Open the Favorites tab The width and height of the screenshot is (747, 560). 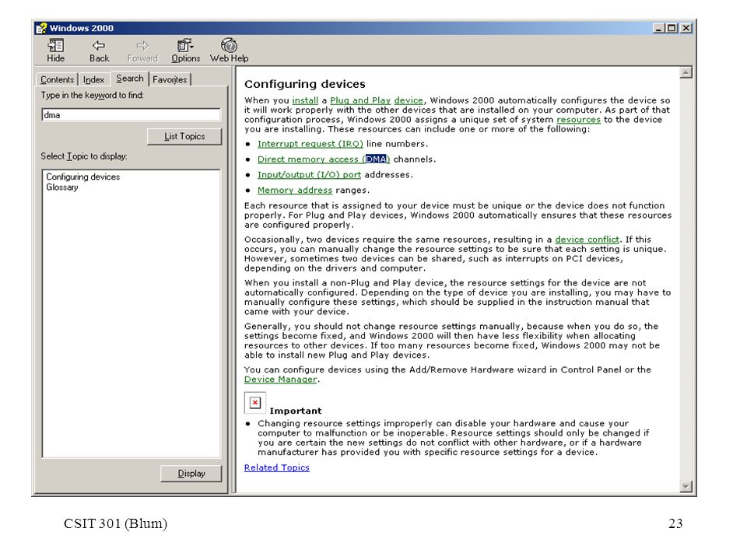click(x=170, y=79)
